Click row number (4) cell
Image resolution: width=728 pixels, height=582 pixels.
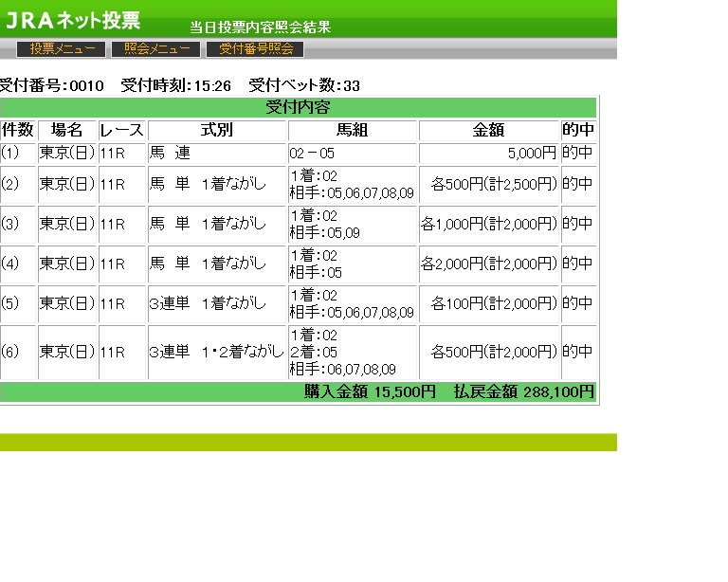pyautogui.click(x=18, y=264)
